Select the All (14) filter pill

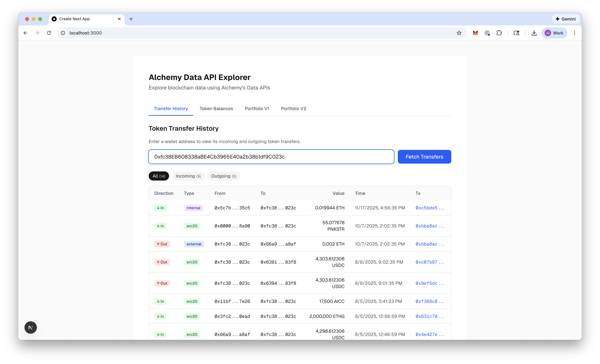coord(159,176)
